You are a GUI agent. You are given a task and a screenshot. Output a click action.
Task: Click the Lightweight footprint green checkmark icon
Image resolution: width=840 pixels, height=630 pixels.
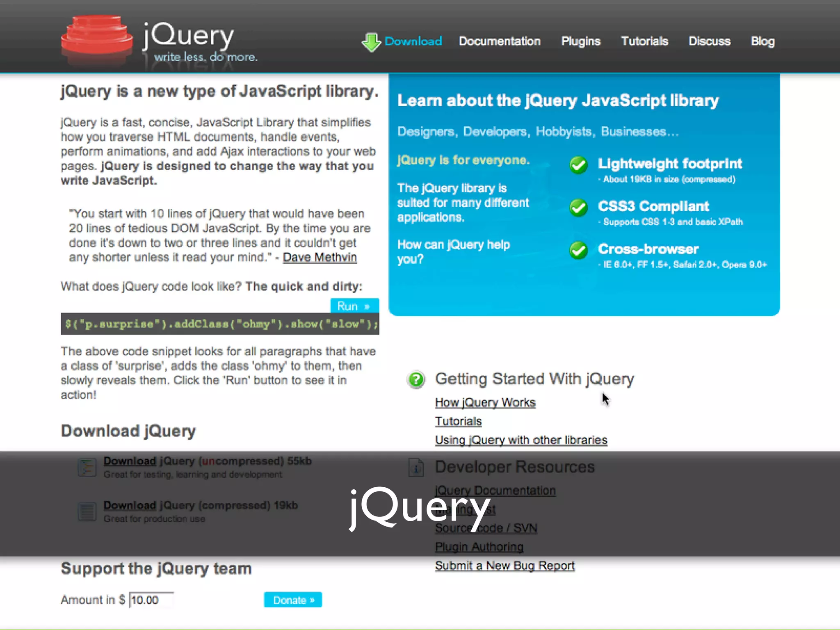coord(579,165)
